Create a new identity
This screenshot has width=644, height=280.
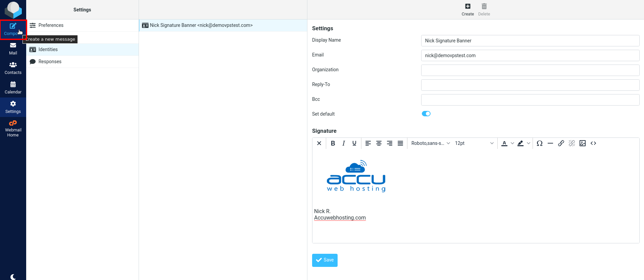point(467,9)
